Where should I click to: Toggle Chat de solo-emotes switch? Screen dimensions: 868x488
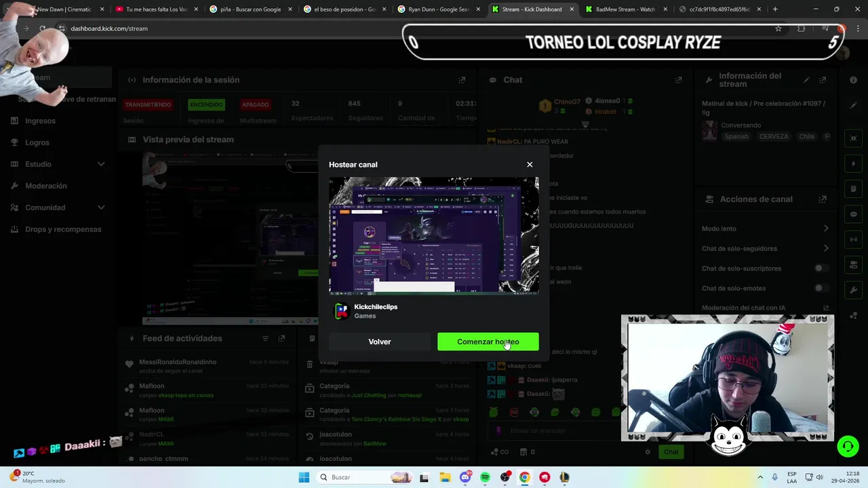821,288
